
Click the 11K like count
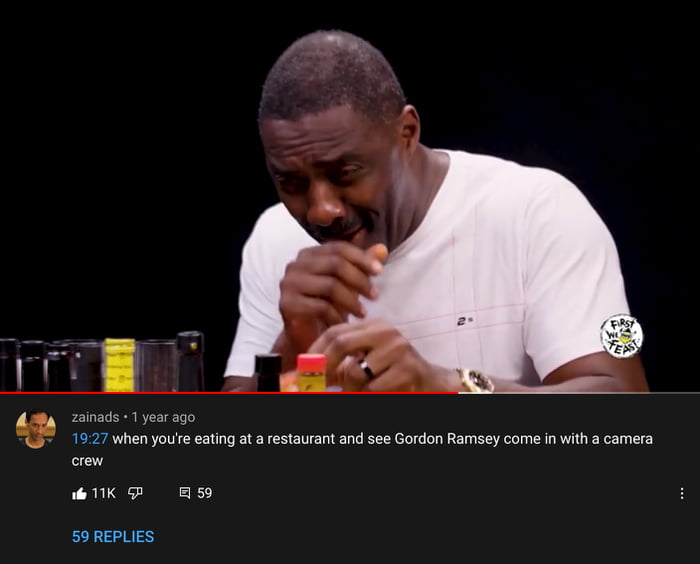coord(104,493)
